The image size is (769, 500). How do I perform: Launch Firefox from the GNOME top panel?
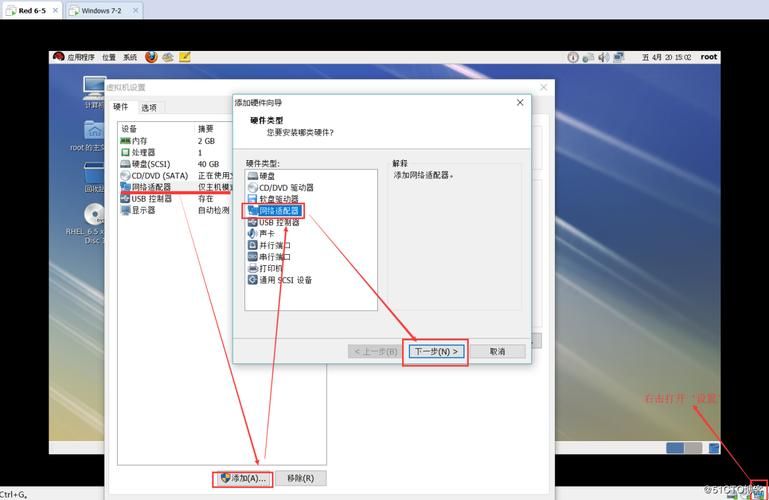pyautogui.click(x=151, y=57)
